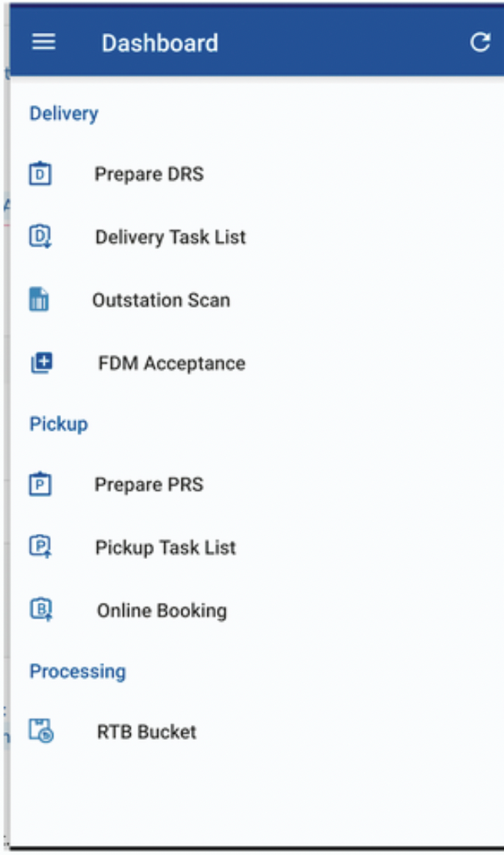
Task: Open RTB Bucket under Processing
Action: [x=146, y=731]
